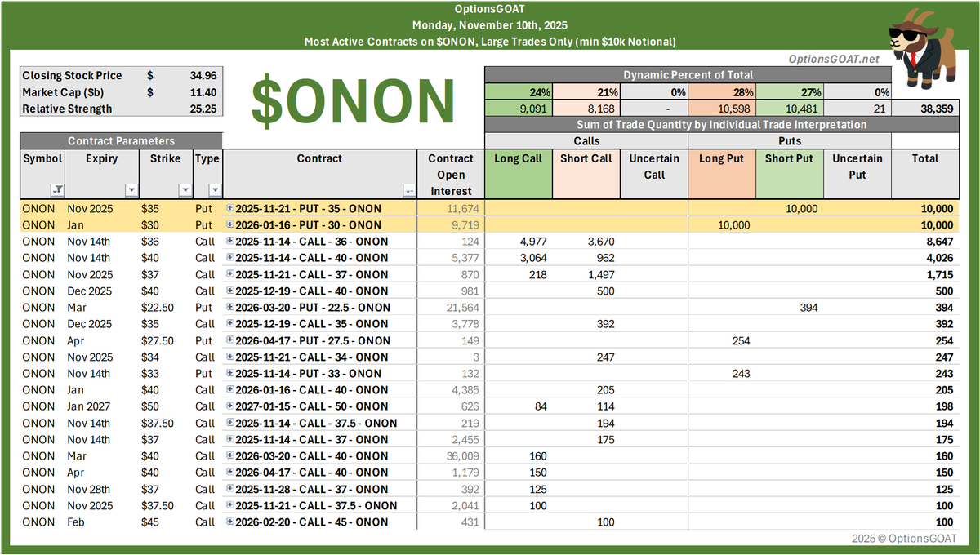Select the 3,670 Short Call quantity cell
This screenshot has width=980, height=555.
click(x=586, y=242)
